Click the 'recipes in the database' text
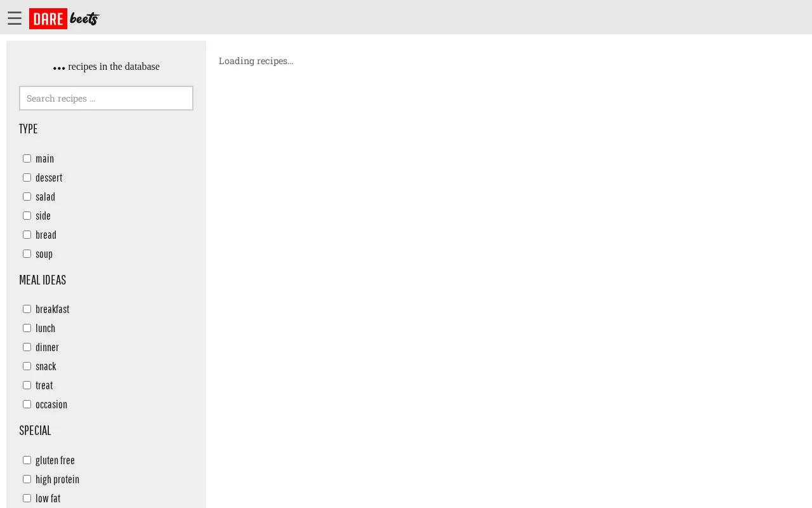The image size is (812, 508). [114, 67]
